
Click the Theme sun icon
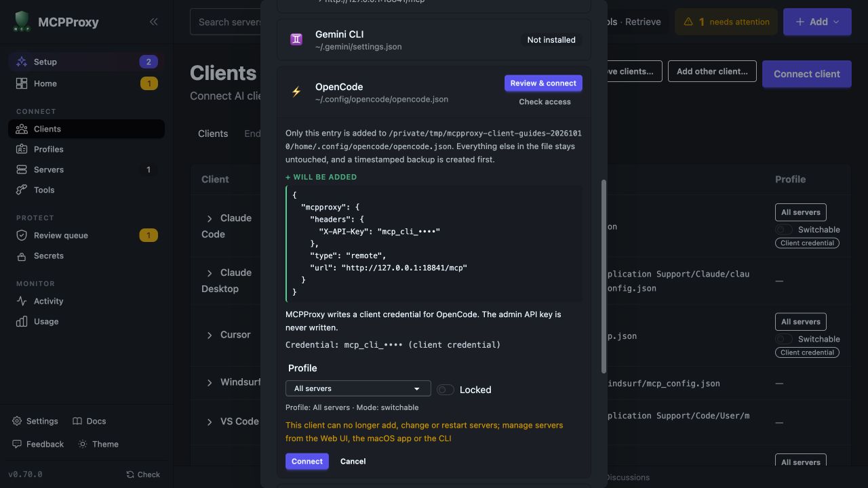pos(83,444)
